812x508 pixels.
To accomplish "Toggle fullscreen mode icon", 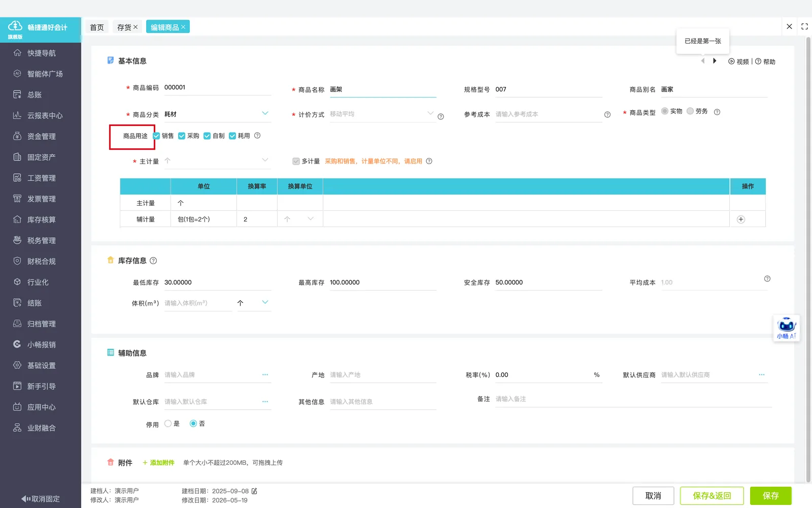I will (804, 26).
